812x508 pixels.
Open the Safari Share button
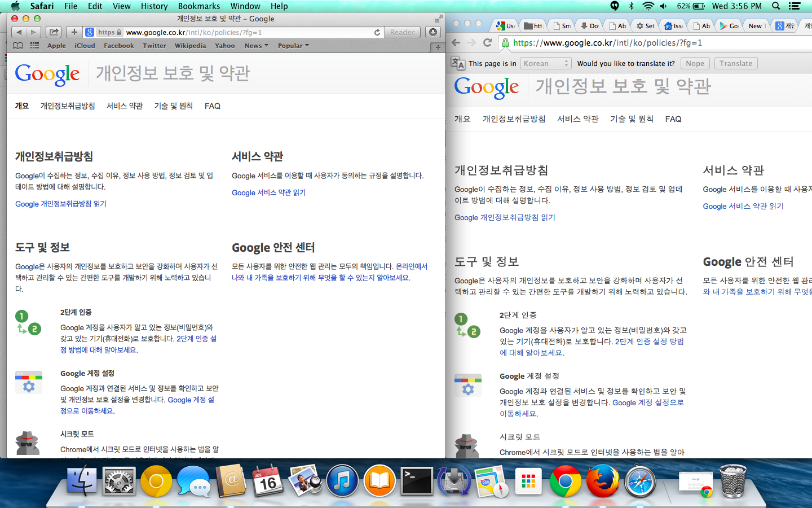[x=54, y=32]
